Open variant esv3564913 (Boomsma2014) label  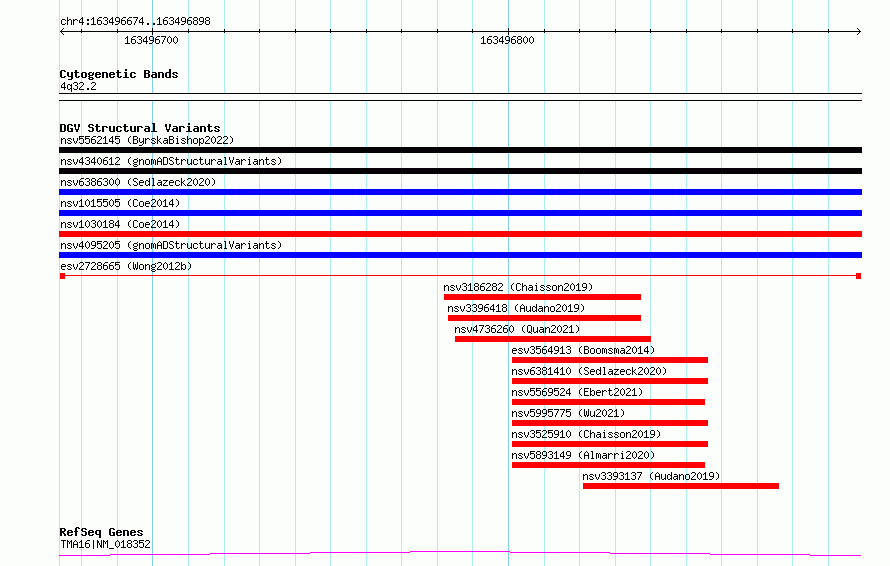tap(583, 350)
